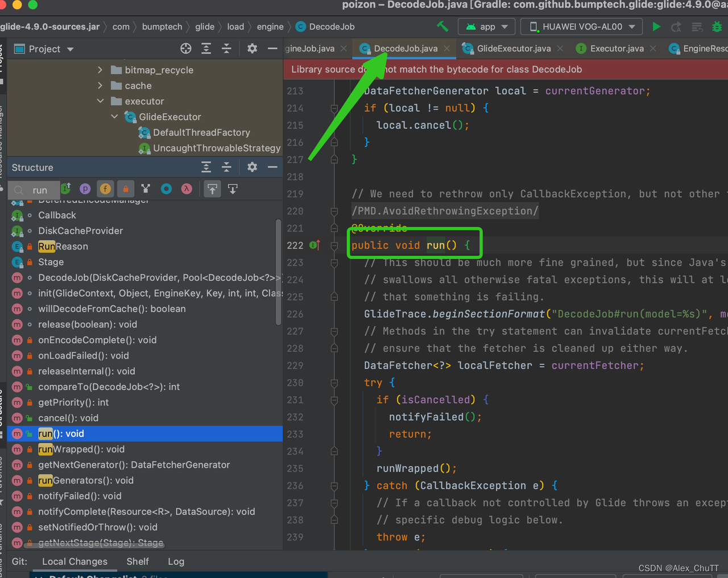The image size is (728, 578).
Task: Open the HUAWEI VOG-AL00 device dropdown
Action: (x=582, y=27)
